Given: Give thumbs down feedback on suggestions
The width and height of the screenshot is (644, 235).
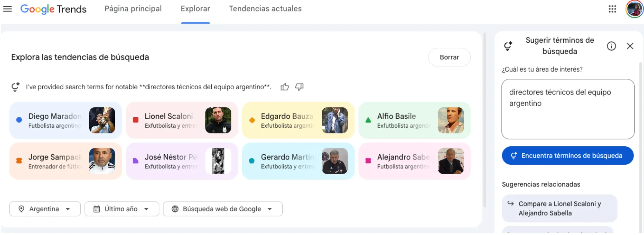Looking at the screenshot, I should pos(299,87).
